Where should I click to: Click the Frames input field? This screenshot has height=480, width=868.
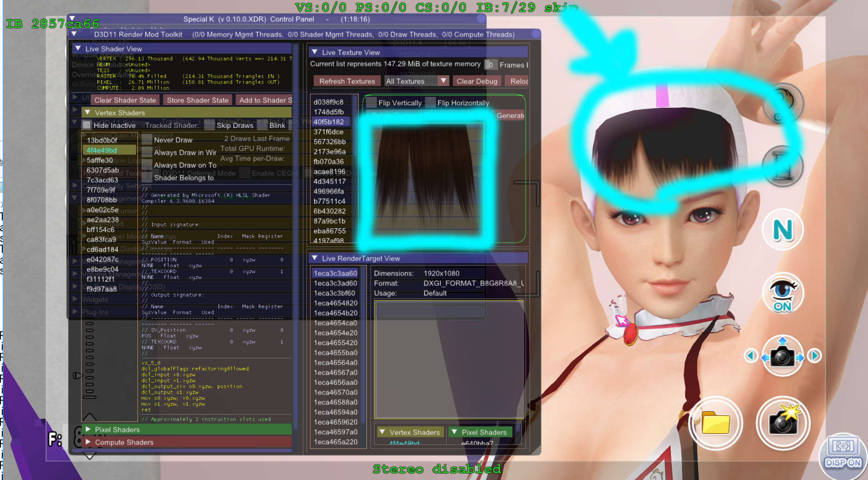point(491,65)
